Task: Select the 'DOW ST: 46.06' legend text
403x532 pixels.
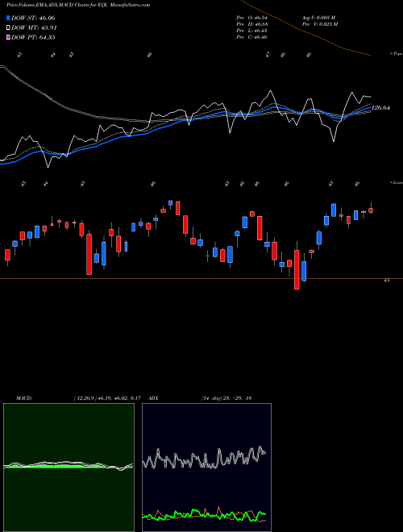Action: coord(33,18)
